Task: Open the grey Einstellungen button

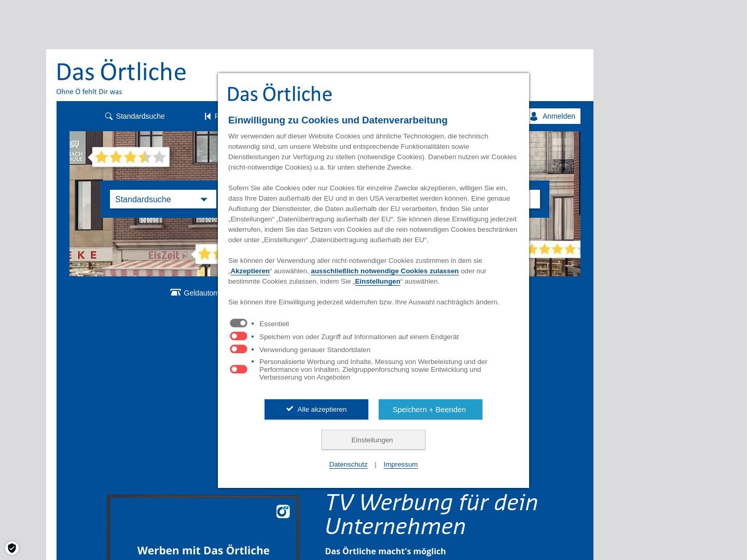Action: (374, 440)
